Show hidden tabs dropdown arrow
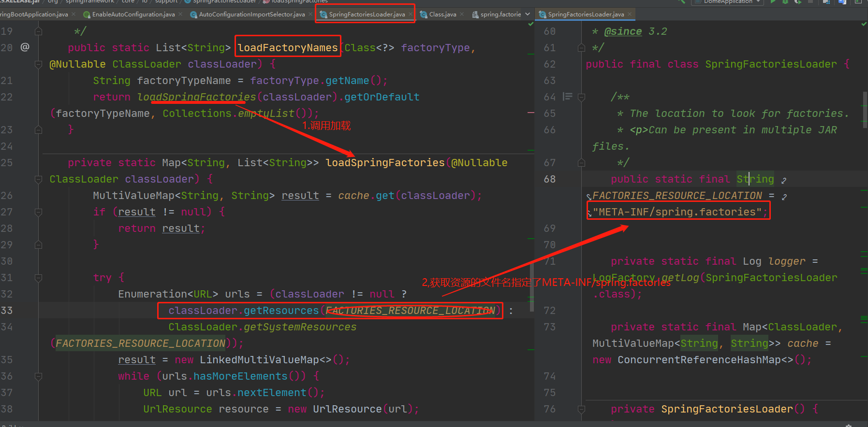868x427 pixels. click(528, 14)
